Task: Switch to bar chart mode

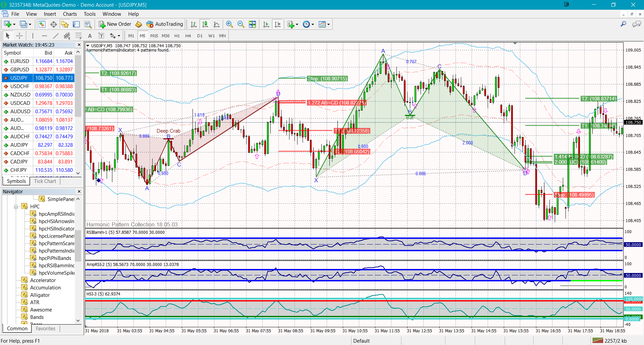Action: point(194,24)
